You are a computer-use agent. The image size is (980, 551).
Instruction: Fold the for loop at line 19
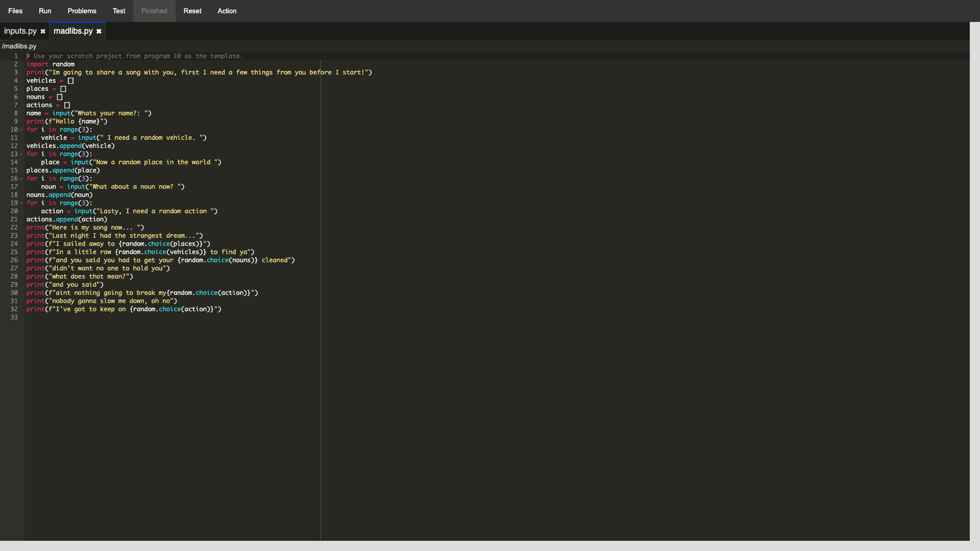(x=21, y=203)
